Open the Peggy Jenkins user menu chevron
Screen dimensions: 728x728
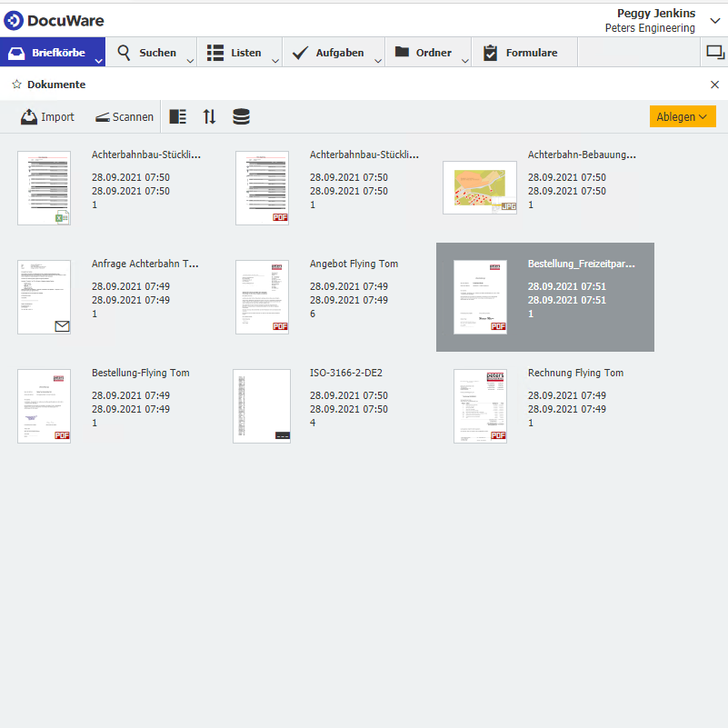[714, 21]
